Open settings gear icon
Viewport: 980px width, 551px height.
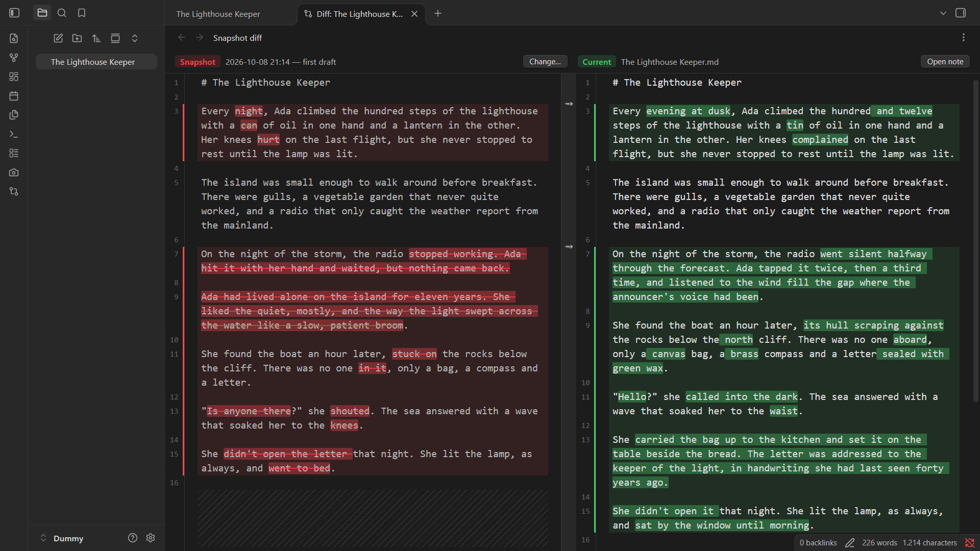[x=151, y=538]
